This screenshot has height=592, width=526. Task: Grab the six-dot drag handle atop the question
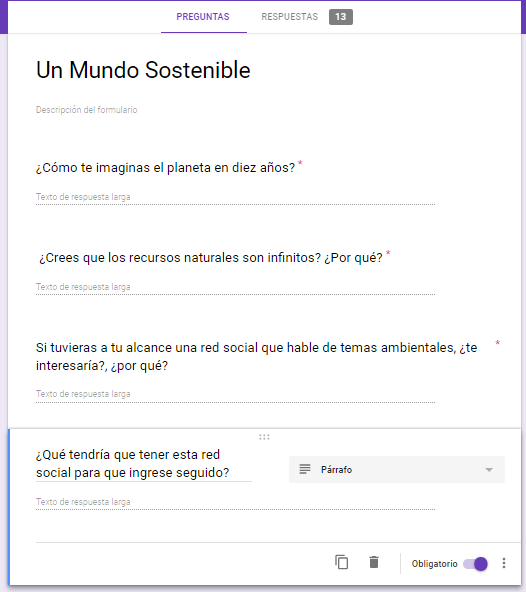(264, 437)
